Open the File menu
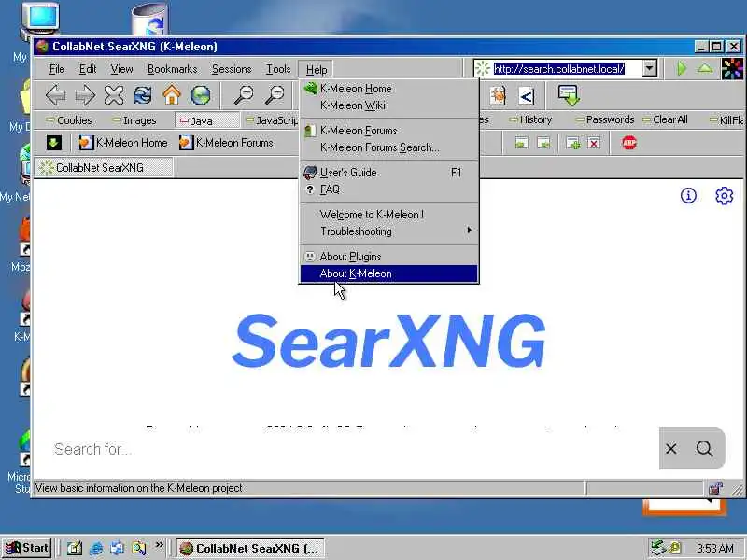The image size is (747, 560). click(57, 69)
